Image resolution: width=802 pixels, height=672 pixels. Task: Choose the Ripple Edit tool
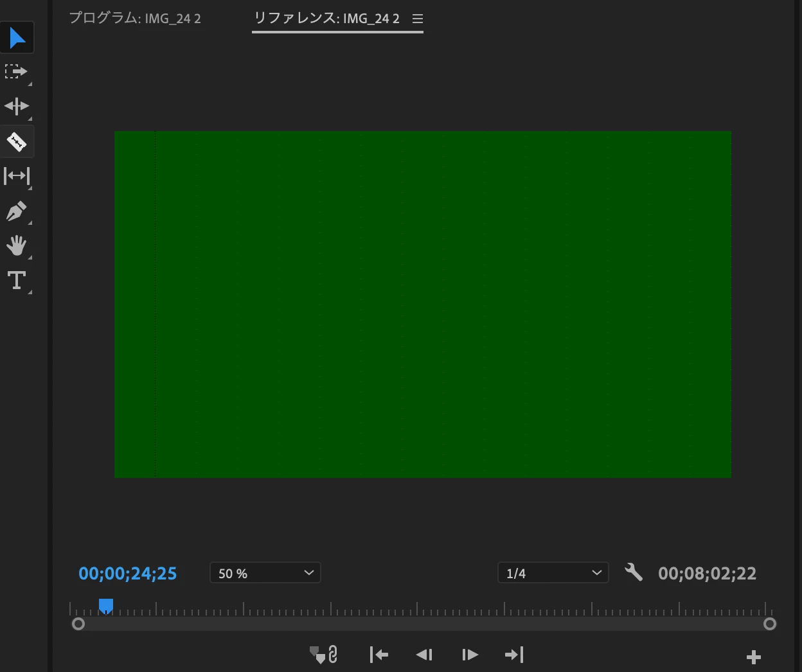pos(17,106)
